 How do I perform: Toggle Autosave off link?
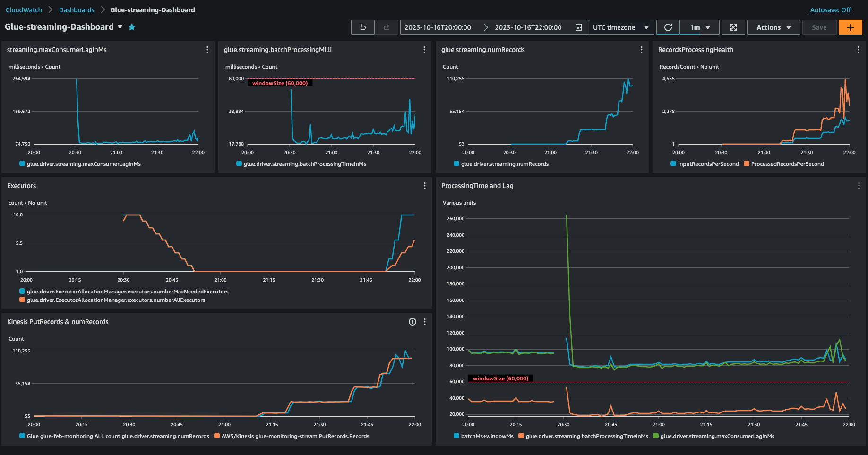pos(830,10)
